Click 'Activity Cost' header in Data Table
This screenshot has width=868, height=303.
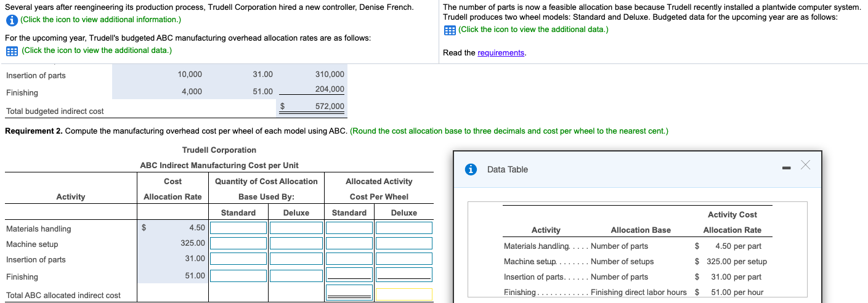tap(732, 215)
